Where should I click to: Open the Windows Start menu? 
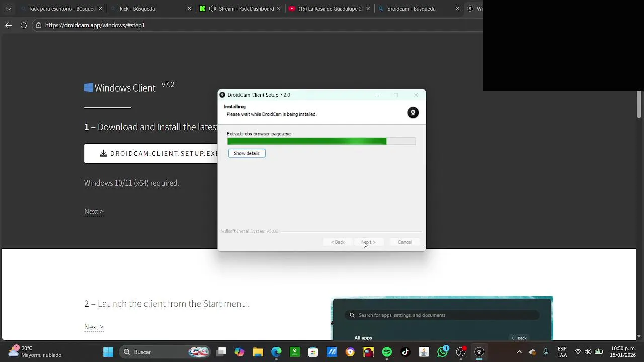[108, 352]
